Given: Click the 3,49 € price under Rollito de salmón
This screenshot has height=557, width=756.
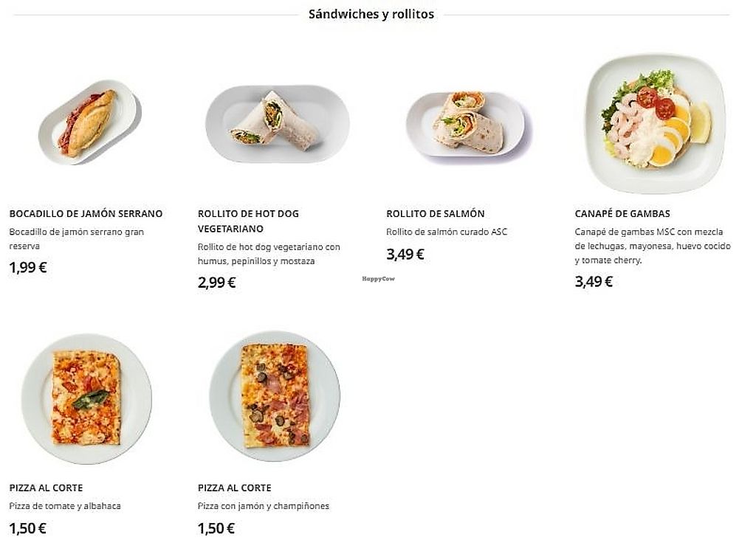Looking at the screenshot, I should click(405, 255).
